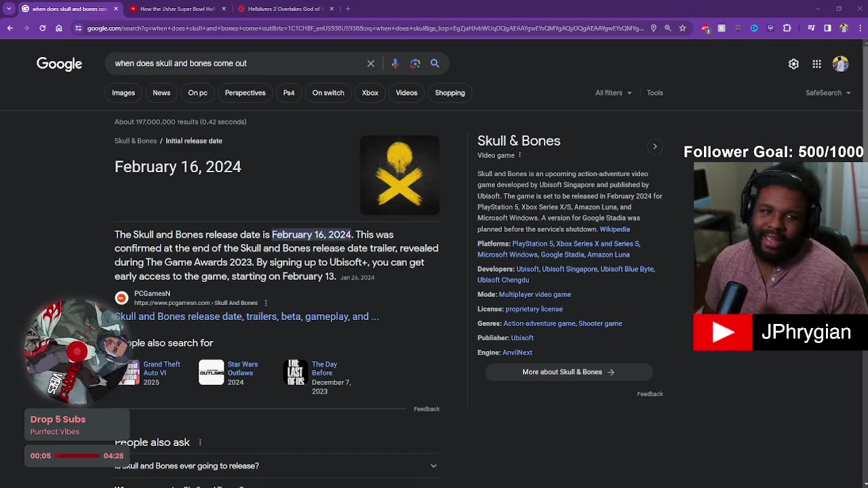Click the browser forward arrow

[x=26, y=28]
